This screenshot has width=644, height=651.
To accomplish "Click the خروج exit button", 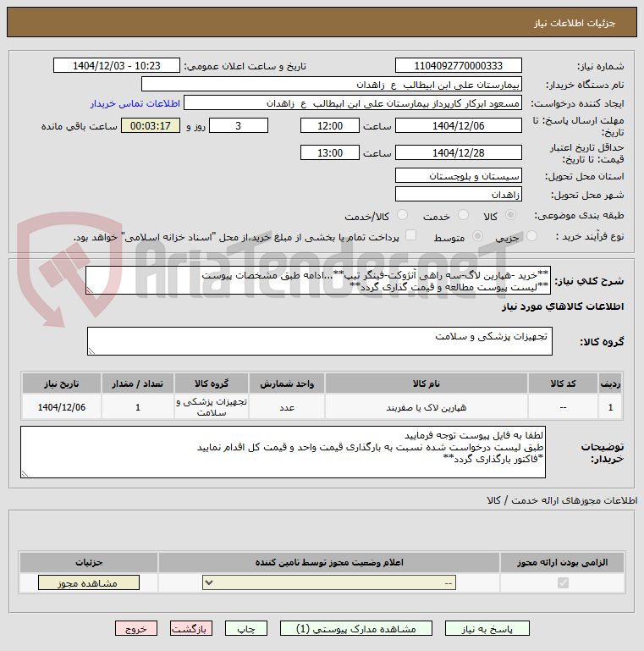I will tap(136, 628).
